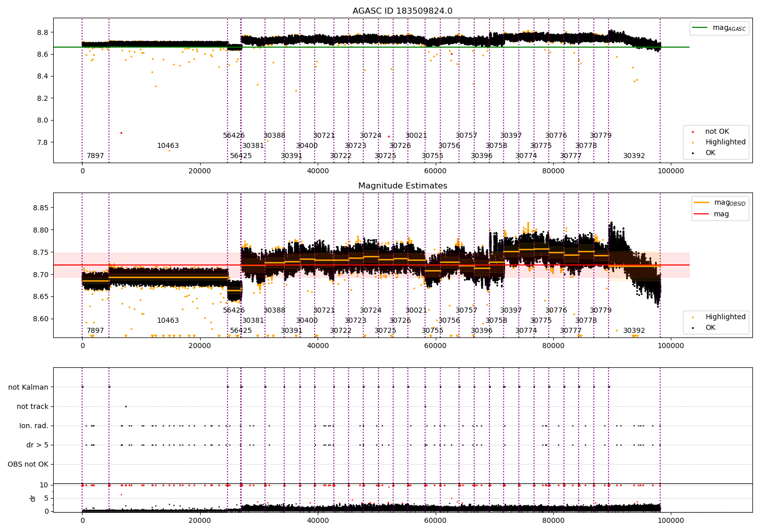
Task: Click the 'not Kalman' axis label
Action: point(28,387)
